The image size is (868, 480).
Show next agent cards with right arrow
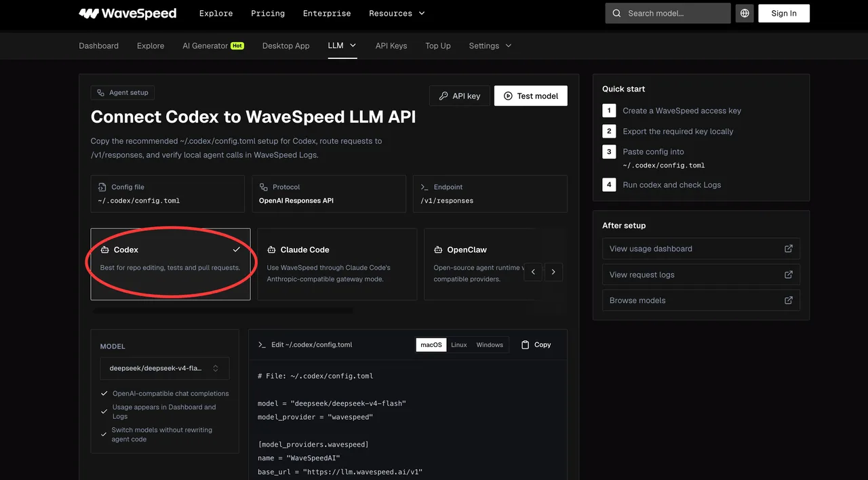click(x=553, y=272)
